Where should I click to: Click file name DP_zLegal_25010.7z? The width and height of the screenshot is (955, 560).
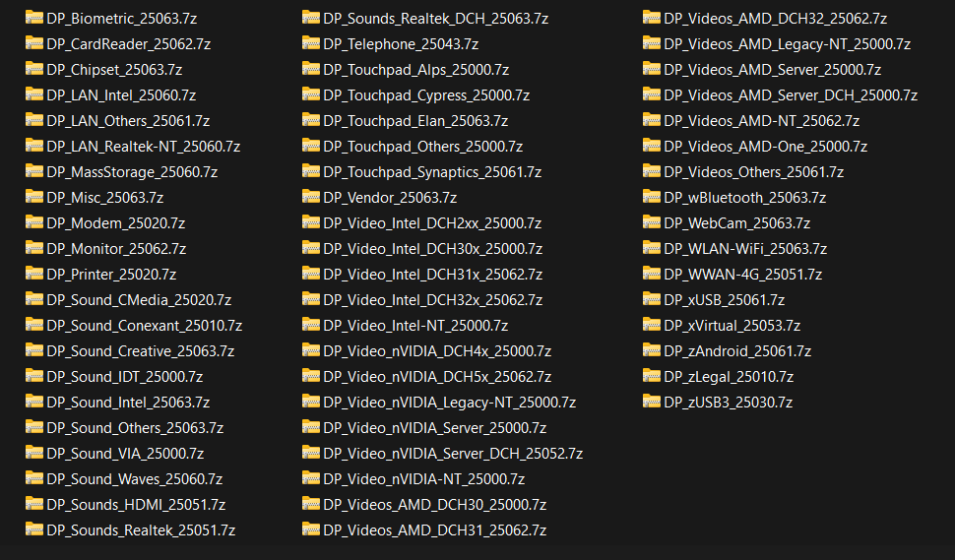point(729,377)
